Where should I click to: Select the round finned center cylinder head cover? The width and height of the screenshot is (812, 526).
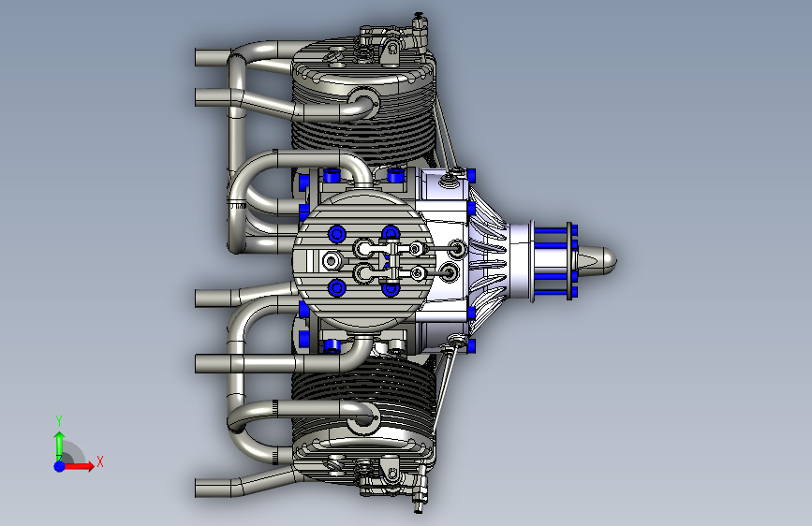(362, 261)
